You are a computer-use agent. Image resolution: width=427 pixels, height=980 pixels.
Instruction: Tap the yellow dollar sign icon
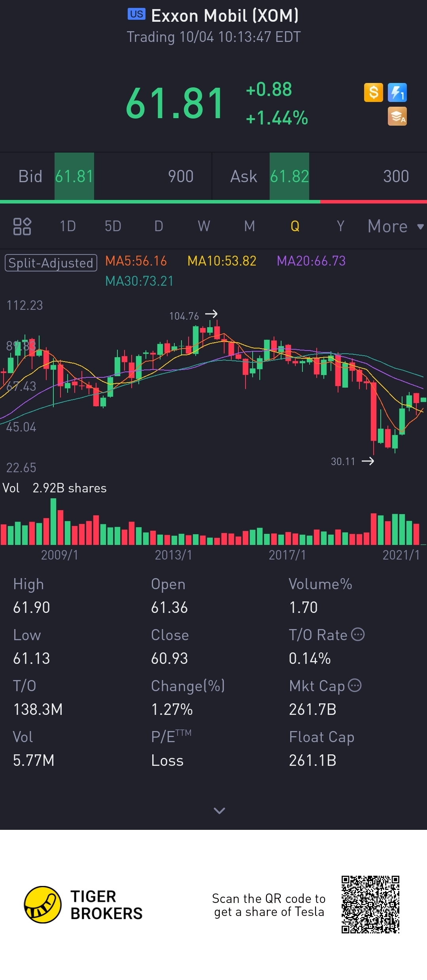tap(373, 92)
